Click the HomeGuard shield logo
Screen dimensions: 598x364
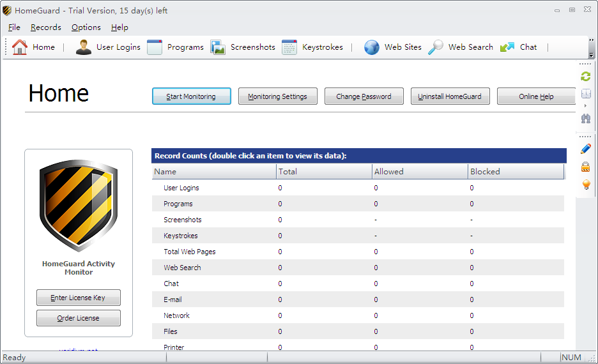tap(79, 205)
